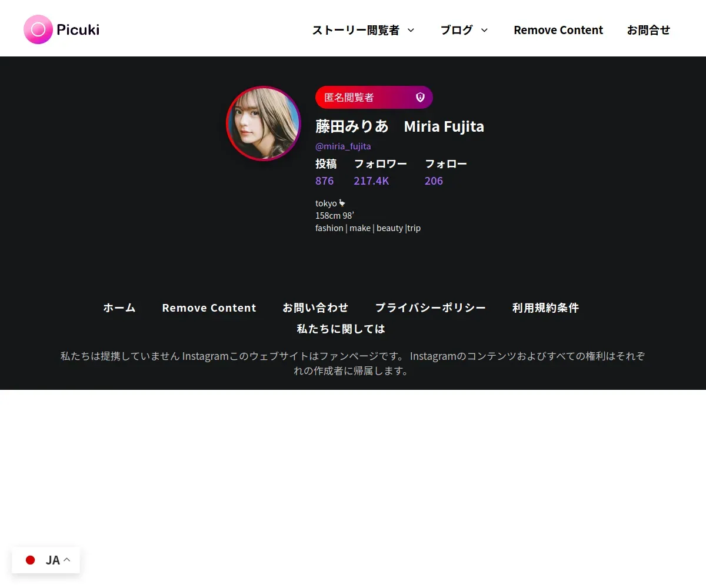
Task: Open footer Remove Content link
Action: click(x=209, y=308)
